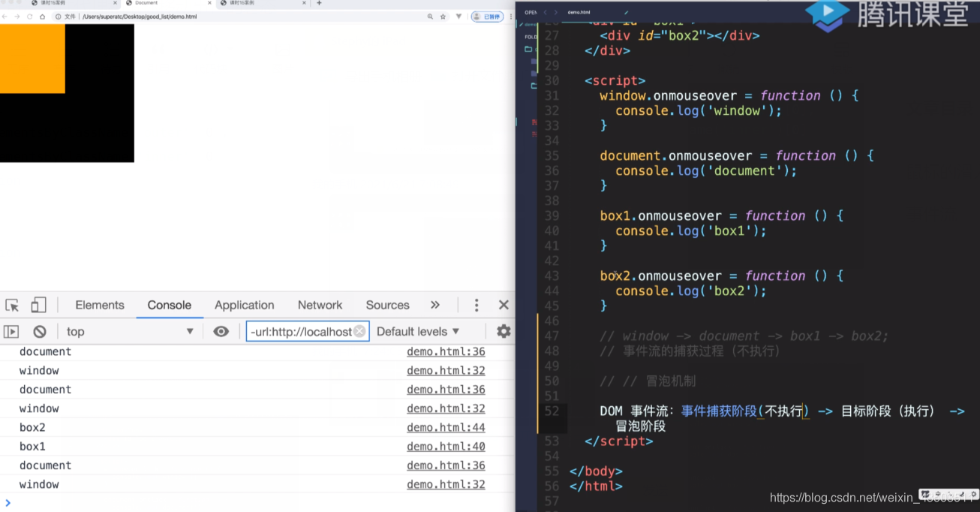
Task: Toggle the console sidebar panel icon
Action: [x=11, y=331]
